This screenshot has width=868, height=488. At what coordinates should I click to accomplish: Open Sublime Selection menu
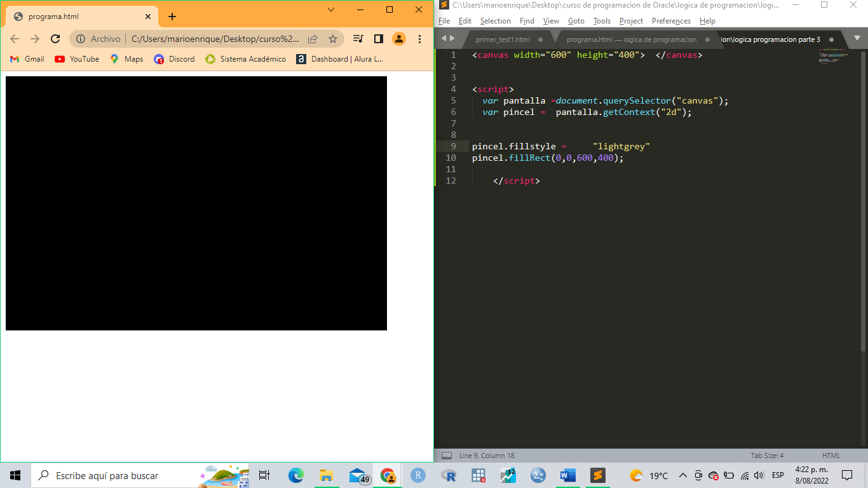click(495, 21)
